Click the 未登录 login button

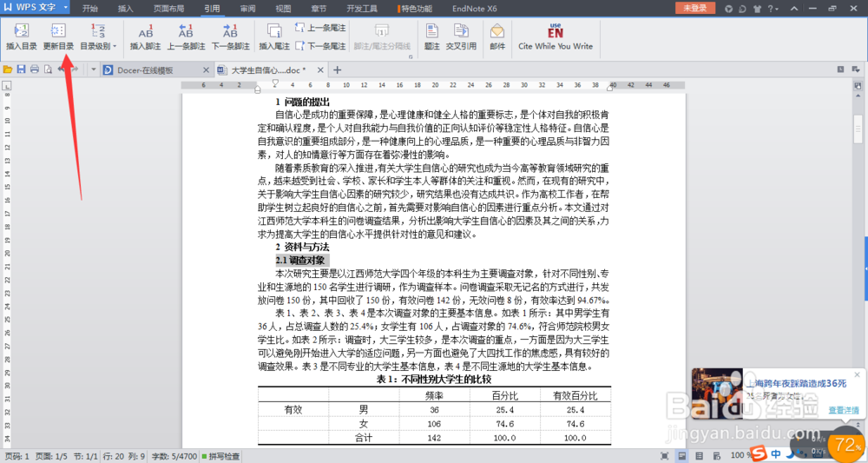694,8
